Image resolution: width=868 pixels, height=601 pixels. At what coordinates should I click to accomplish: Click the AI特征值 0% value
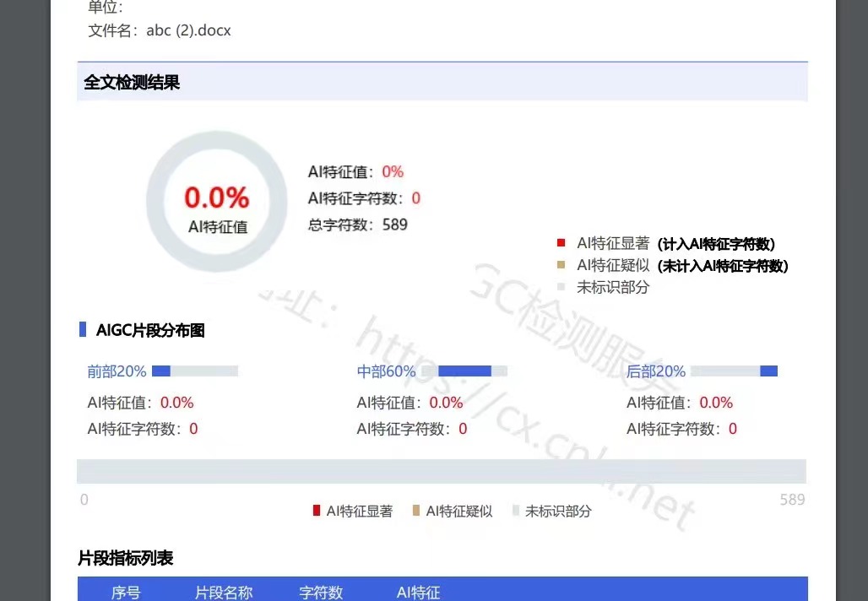pyautogui.click(x=393, y=171)
